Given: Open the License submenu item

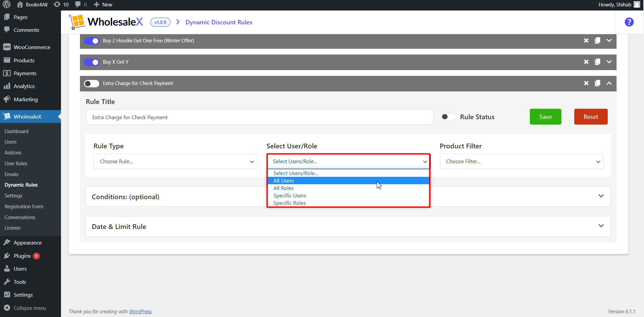Looking at the screenshot, I should click(x=13, y=228).
